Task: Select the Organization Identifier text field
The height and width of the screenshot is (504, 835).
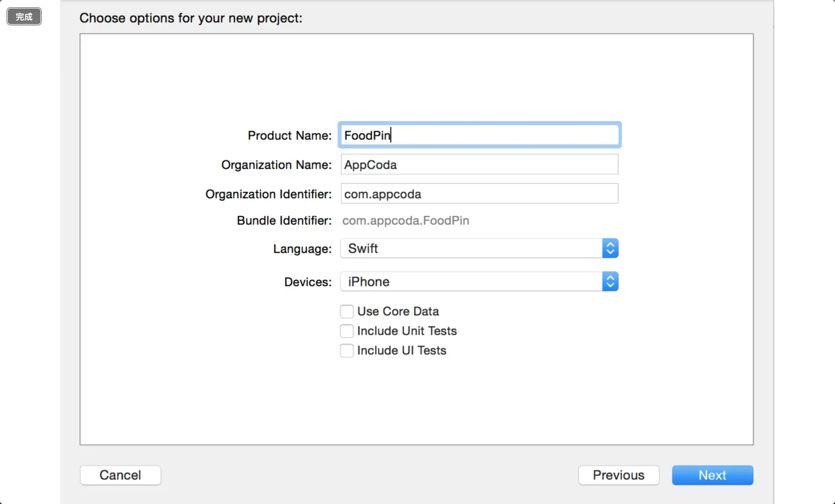Action: click(x=479, y=194)
